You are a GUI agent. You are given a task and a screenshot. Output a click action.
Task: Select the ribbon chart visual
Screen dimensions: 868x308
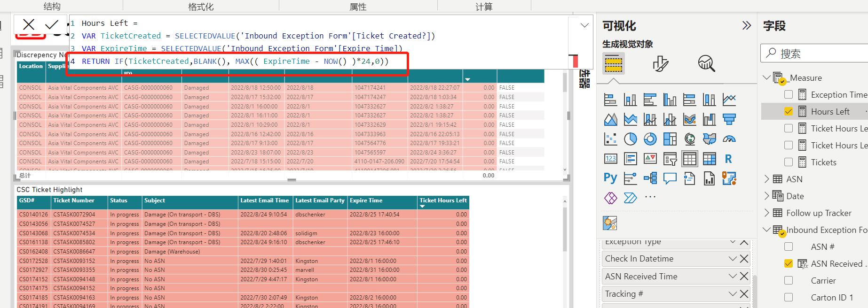690,119
